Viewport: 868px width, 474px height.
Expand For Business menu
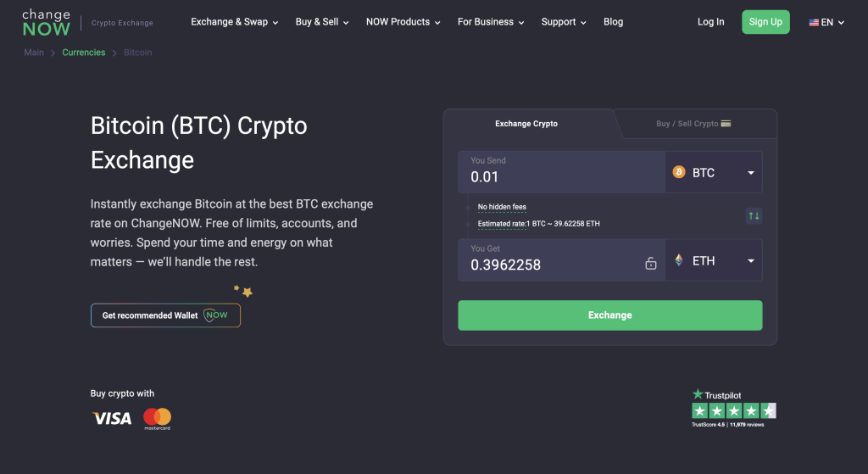491,22
